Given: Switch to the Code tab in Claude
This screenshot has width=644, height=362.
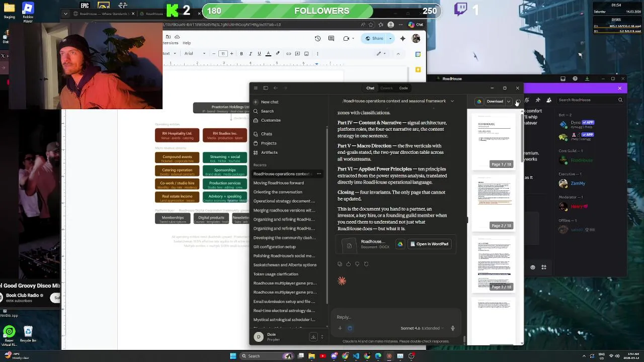Looking at the screenshot, I should 404,88.
